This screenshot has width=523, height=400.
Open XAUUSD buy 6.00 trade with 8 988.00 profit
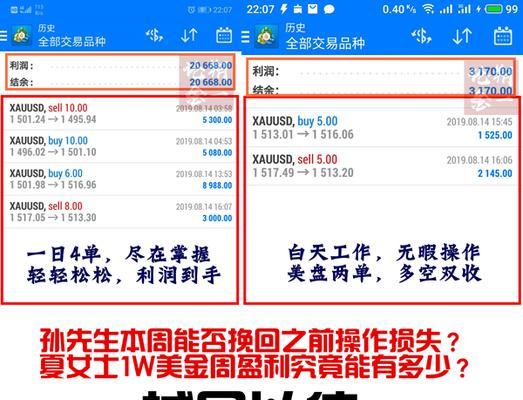click(120, 179)
